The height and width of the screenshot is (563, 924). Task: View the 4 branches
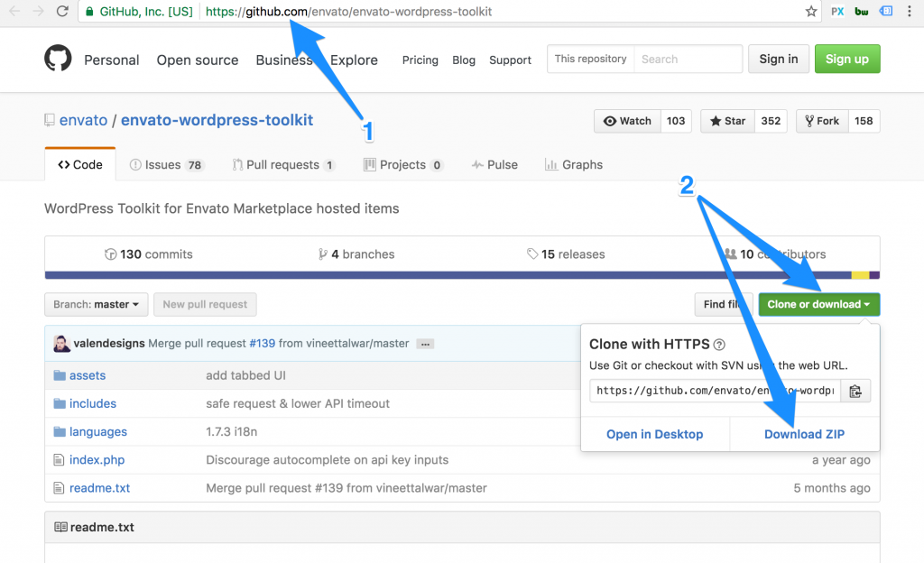(356, 254)
